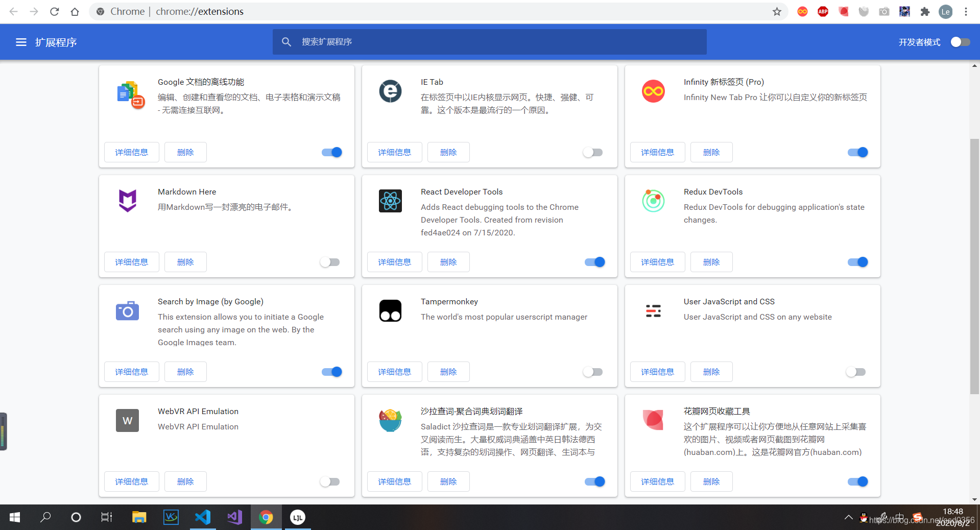This screenshot has height=530, width=980.
Task: Open the Extensions puzzle piece menu
Action: 925,12
